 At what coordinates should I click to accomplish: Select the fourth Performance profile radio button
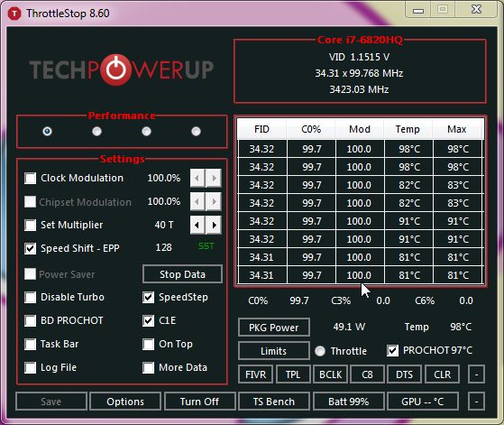click(x=196, y=131)
